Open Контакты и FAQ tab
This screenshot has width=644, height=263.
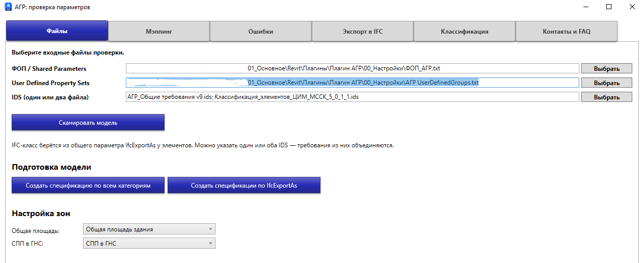click(x=567, y=31)
